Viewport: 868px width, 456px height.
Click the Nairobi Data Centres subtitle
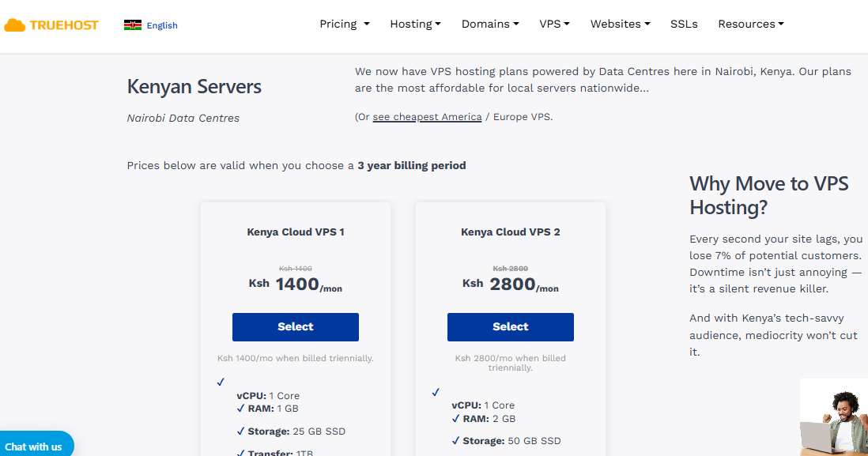[183, 118]
